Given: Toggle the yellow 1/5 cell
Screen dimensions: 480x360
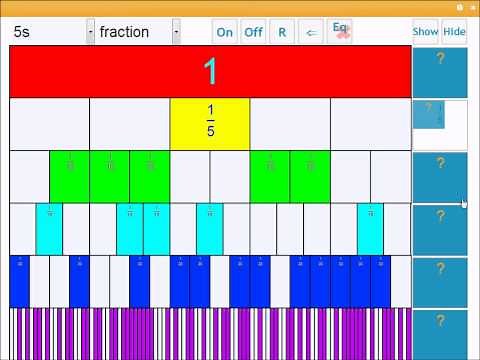Looking at the screenshot, I should pos(210,124).
